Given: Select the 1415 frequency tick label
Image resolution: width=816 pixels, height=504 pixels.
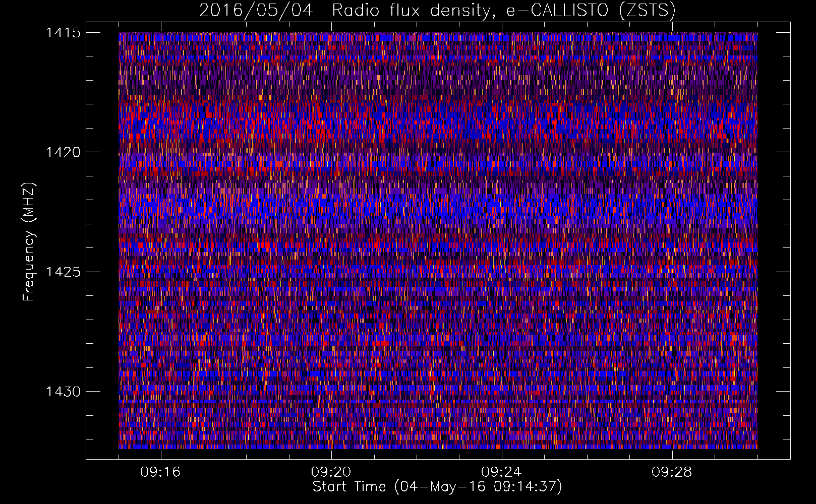Looking at the screenshot, I should (x=63, y=33).
